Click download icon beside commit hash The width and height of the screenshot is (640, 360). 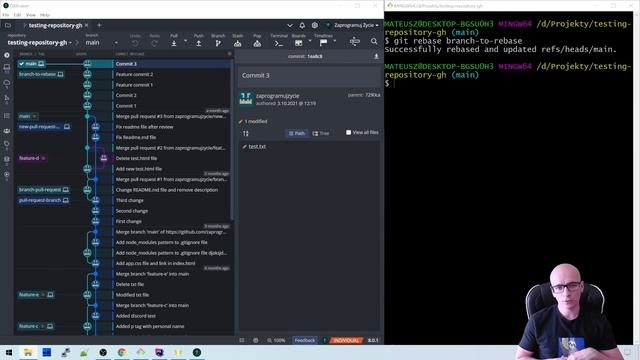click(376, 56)
